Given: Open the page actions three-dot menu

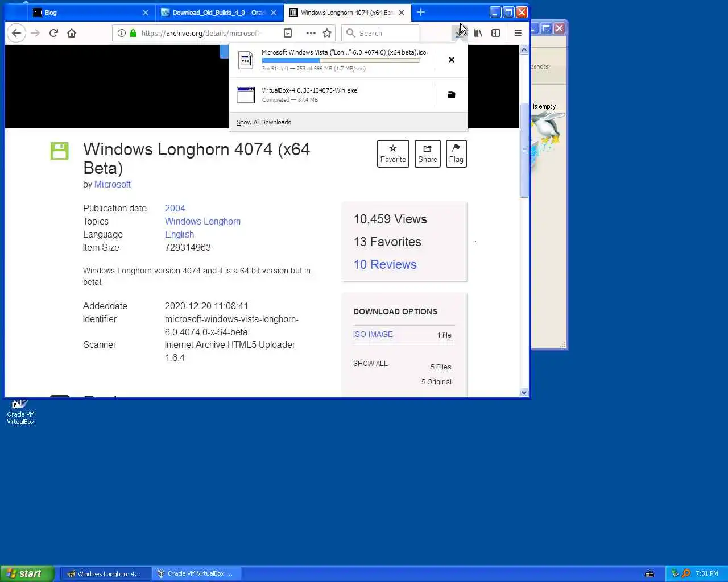Looking at the screenshot, I should click(311, 33).
